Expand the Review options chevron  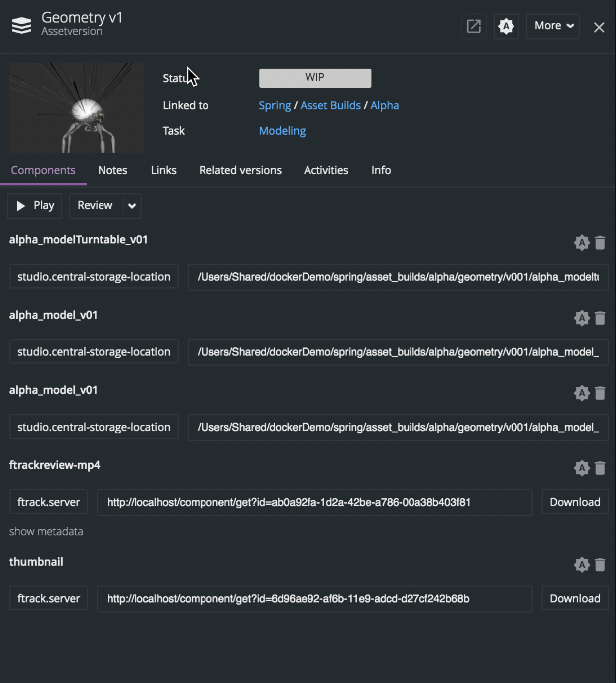130,206
